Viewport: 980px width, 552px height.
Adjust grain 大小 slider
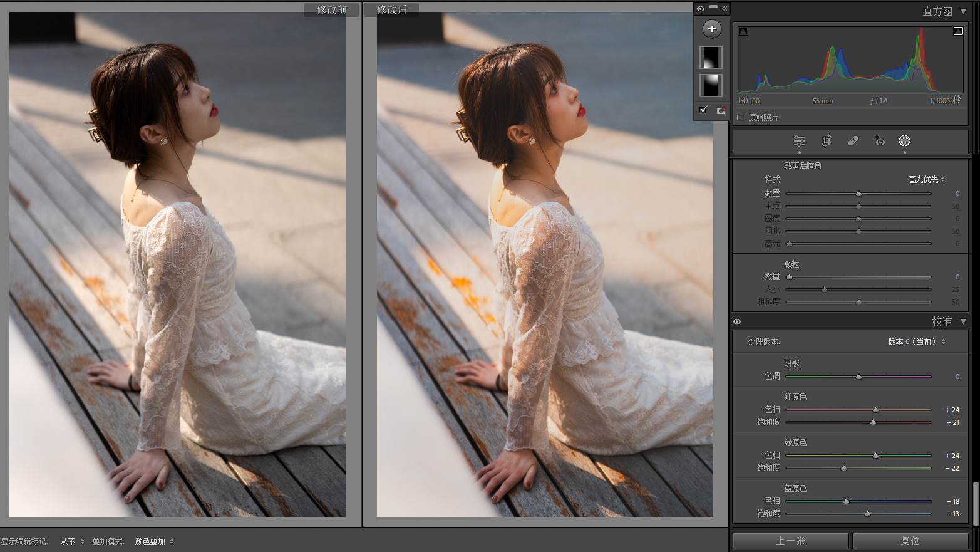pyautogui.click(x=859, y=289)
